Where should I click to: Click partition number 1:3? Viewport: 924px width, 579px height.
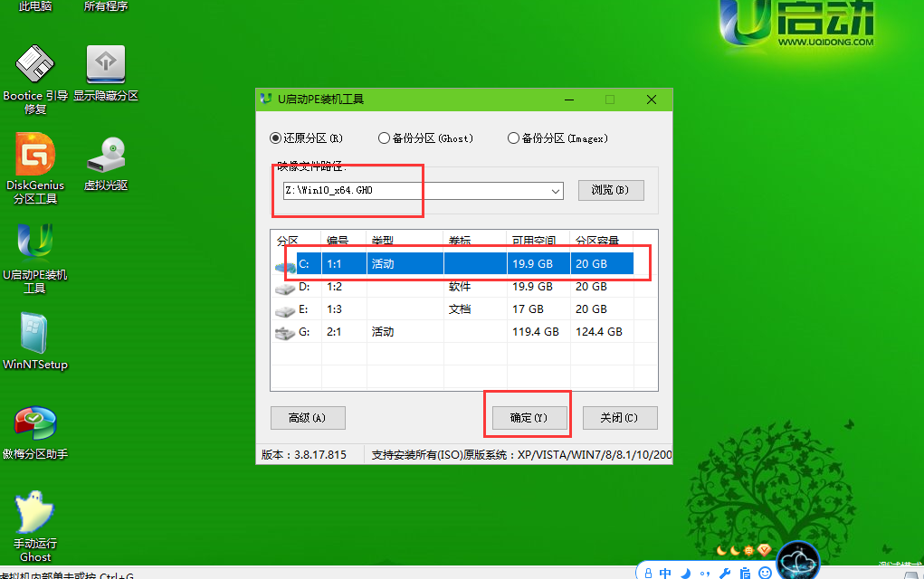tap(334, 309)
